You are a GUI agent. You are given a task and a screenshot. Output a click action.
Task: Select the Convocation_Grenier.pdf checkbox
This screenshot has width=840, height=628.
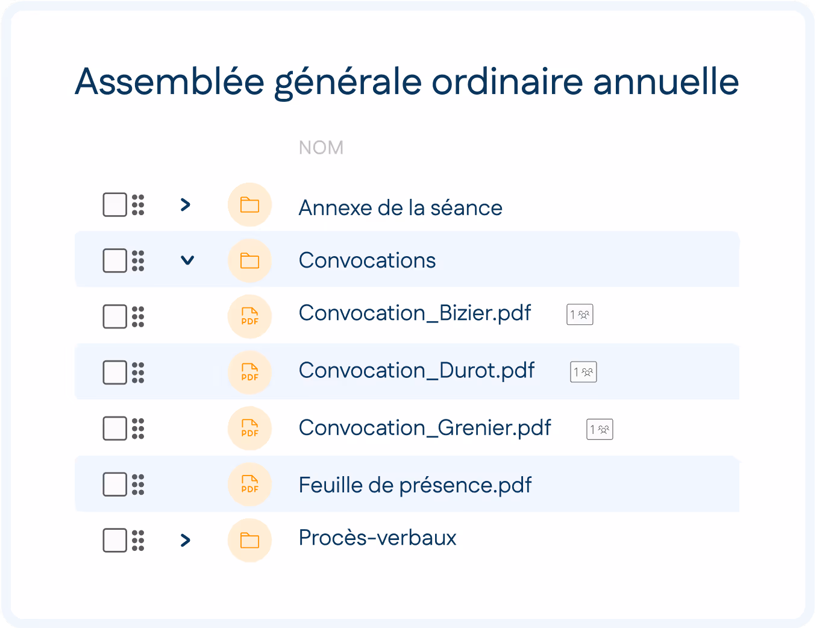(114, 429)
